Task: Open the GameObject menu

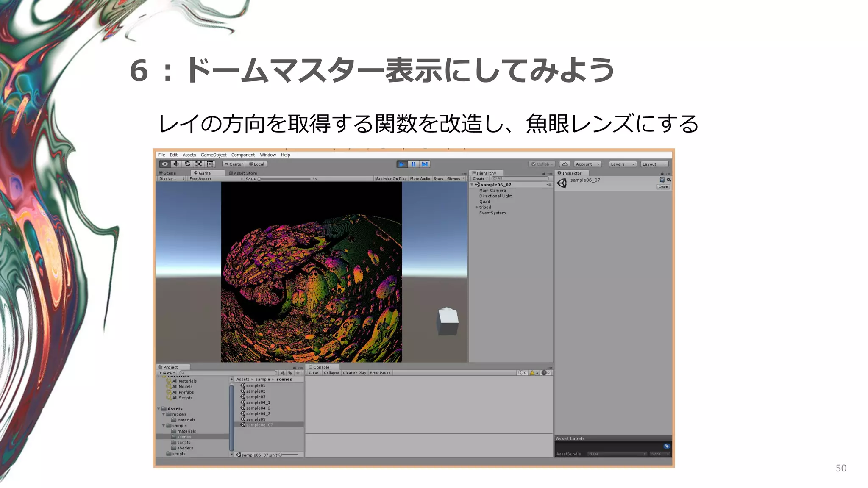Action: pyautogui.click(x=214, y=155)
